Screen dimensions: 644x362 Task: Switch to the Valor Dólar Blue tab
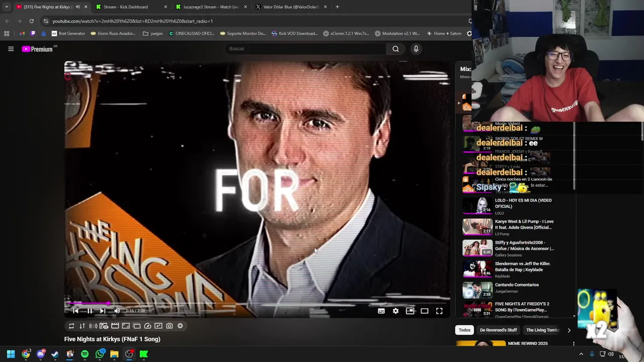[291, 7]
